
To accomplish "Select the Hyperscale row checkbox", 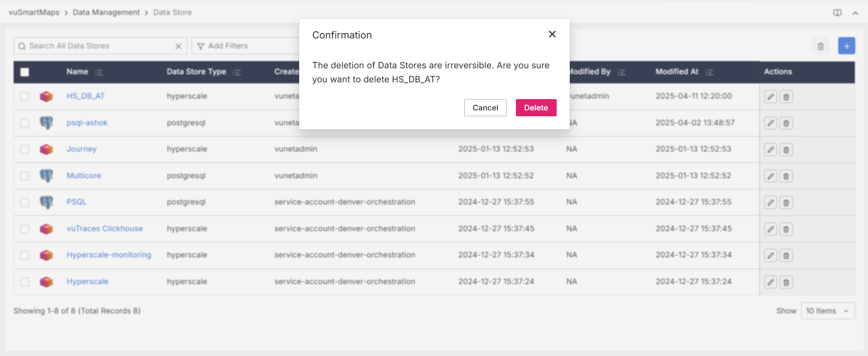I will (x=25, y=282).
